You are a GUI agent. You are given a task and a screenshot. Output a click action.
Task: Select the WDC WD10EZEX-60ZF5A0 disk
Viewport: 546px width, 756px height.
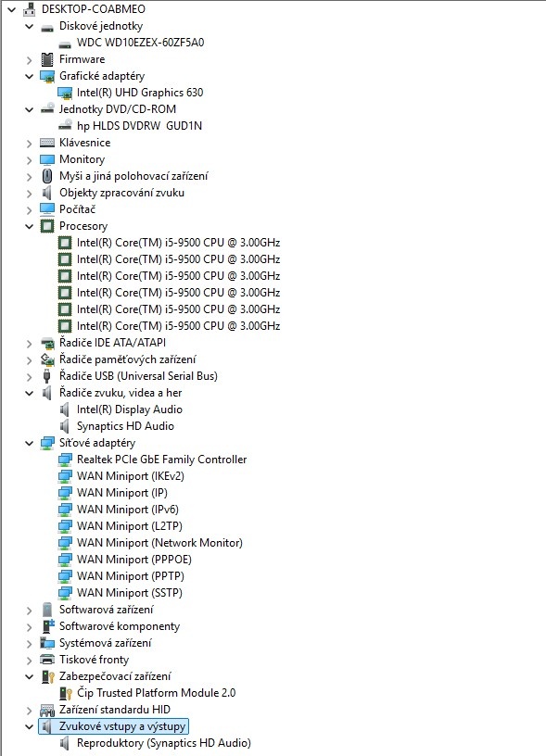point(140,43)
